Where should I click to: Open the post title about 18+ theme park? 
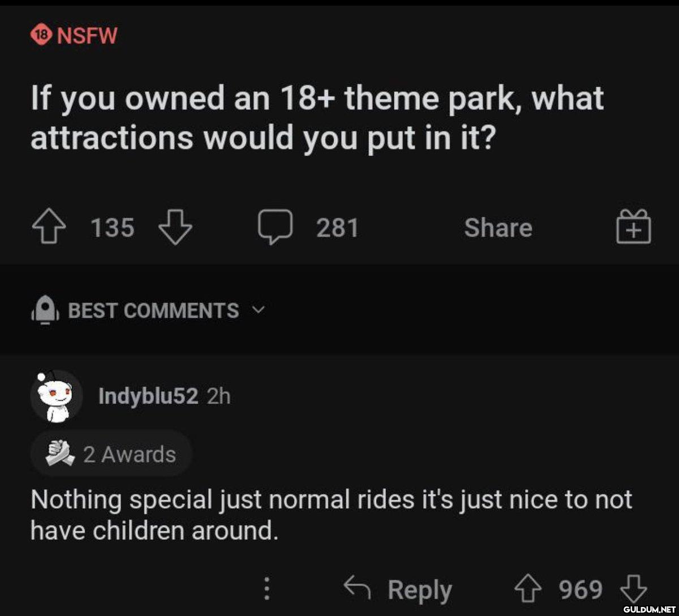point(317,117)
